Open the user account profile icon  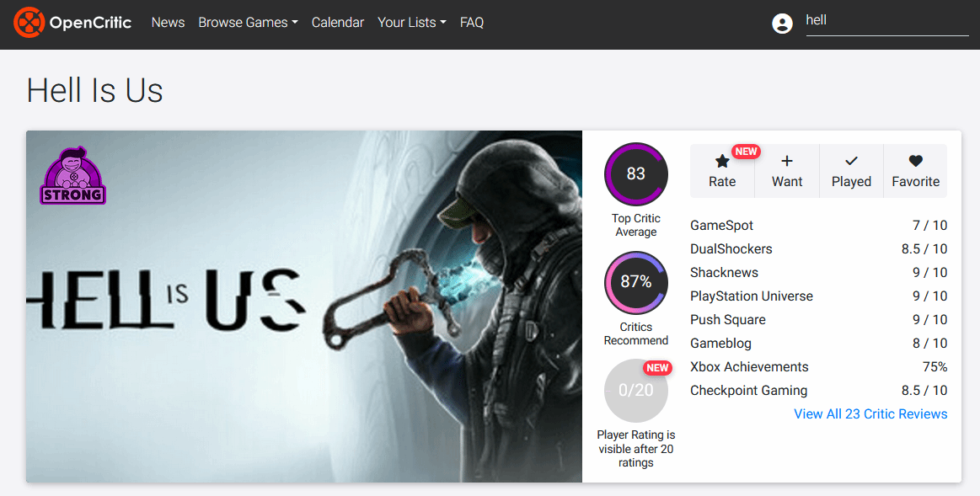click(782, 24)
